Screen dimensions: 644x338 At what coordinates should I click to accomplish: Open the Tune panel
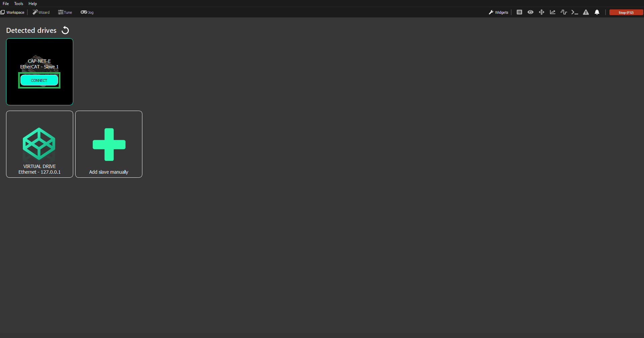(65, 12)
